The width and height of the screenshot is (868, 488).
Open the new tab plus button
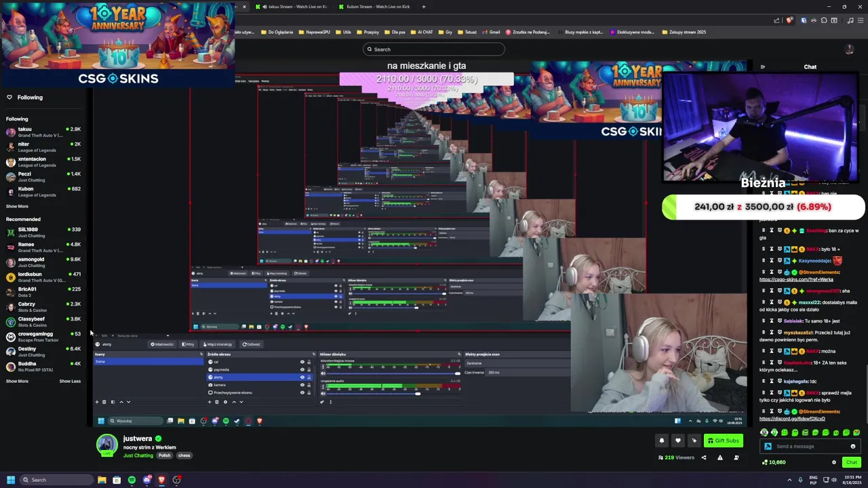pos(424,7)
